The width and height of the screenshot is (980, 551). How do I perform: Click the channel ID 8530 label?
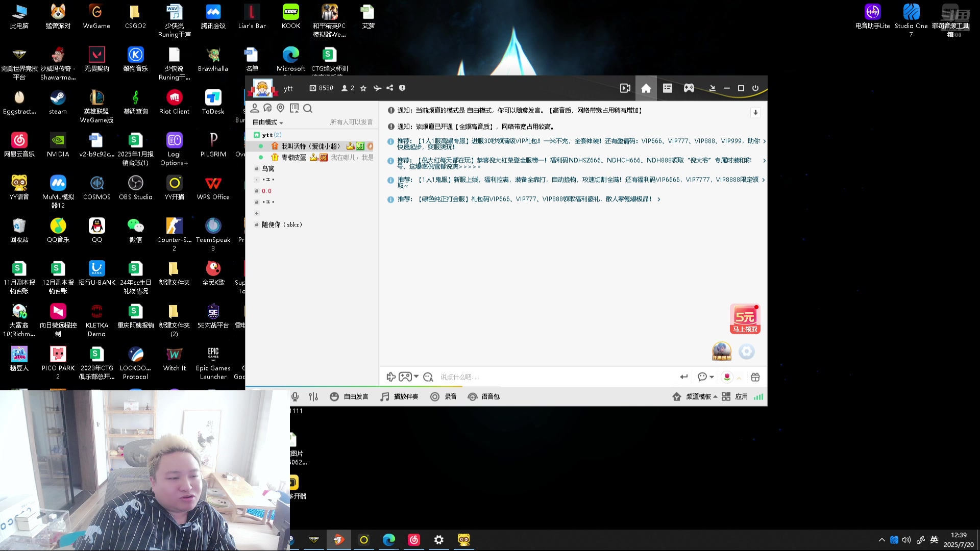(x=322, y=88)
